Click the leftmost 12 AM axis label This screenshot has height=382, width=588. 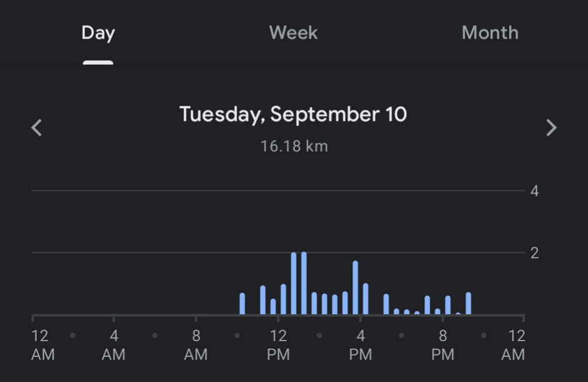(42, 345)
